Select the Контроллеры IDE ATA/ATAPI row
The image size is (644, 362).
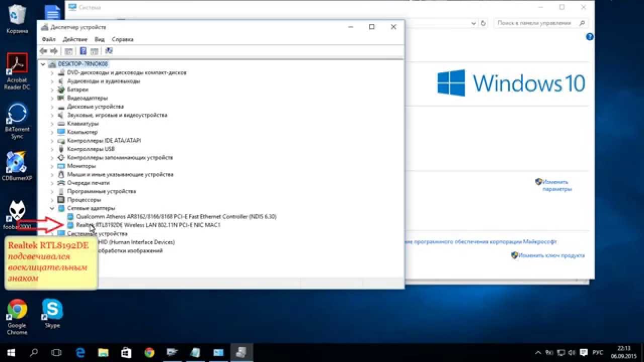pyautogui.click(x=104, y=140)
